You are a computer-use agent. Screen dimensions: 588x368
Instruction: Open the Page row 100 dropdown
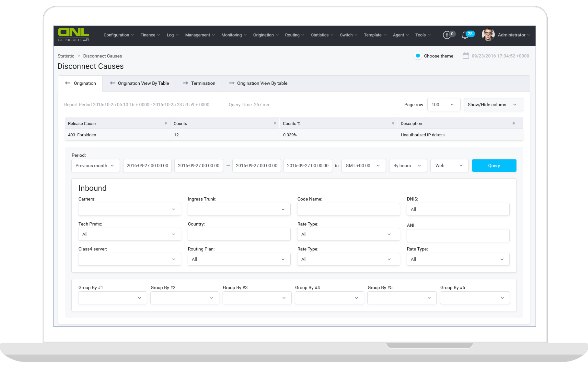[444, 105]
